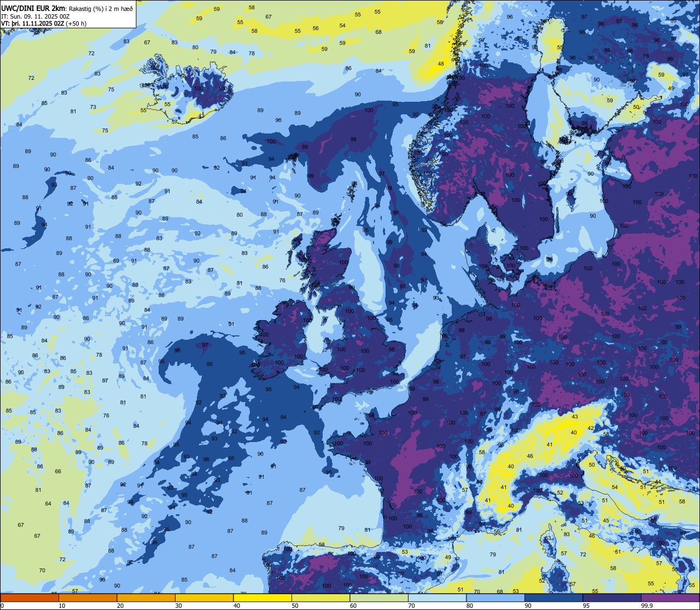
Task: Click the 20–30% light orange legend swatch
Action: 146,597
